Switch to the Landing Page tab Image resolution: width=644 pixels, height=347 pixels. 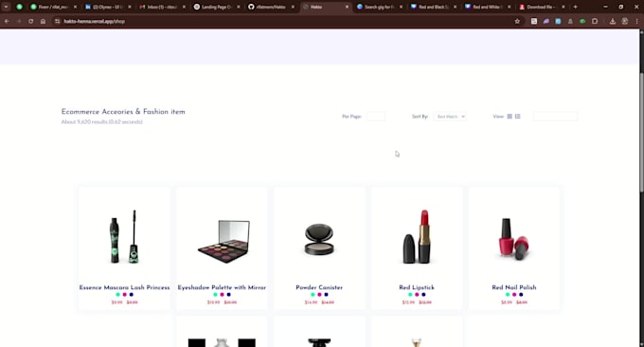[x=217, y=7]
